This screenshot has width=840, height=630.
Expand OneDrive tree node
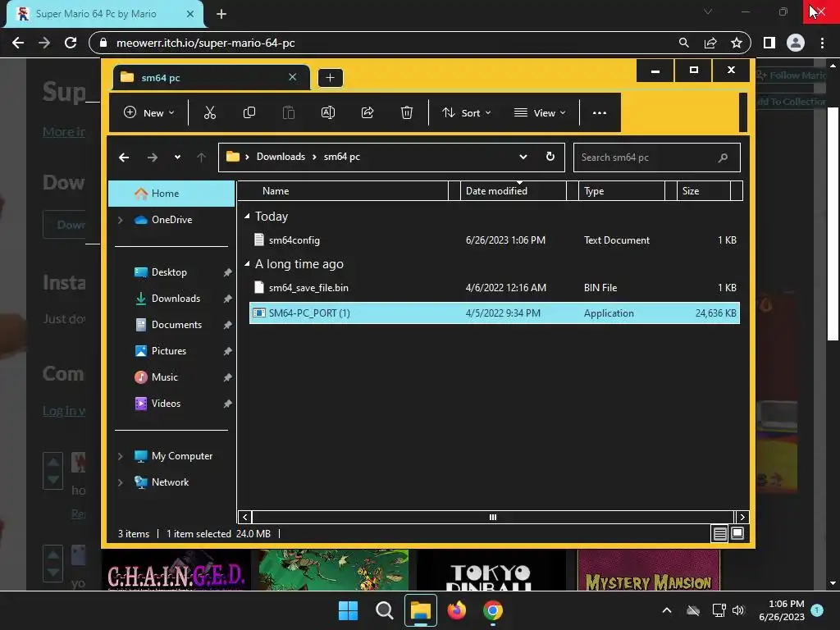coord(120,220)
